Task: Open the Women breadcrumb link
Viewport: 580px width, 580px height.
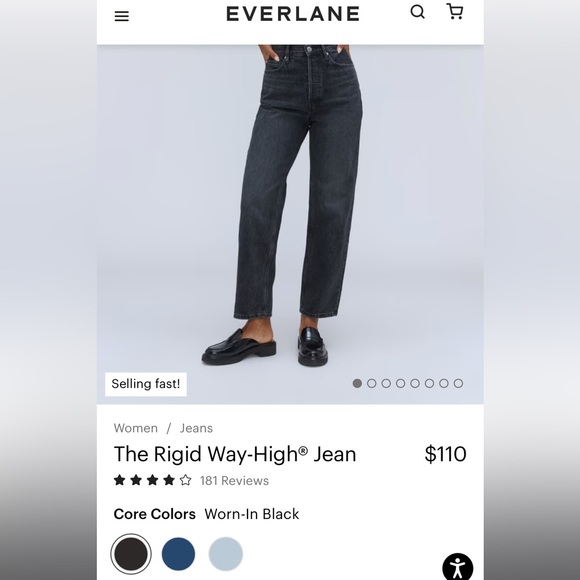Action: pos(135,428)
